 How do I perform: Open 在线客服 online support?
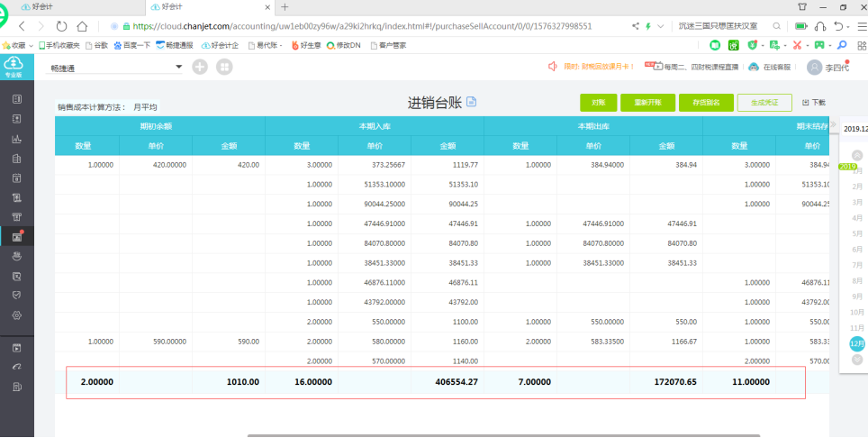(x=771, y=67)
